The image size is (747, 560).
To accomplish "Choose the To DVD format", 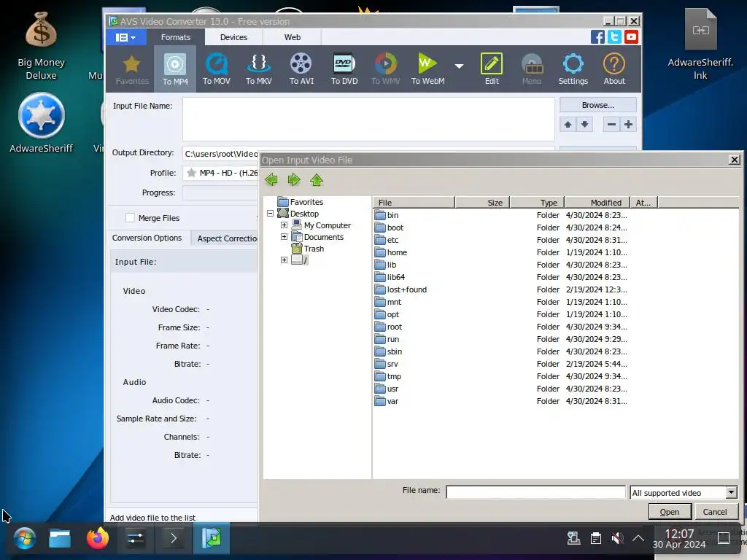I will click(x=344, y=69).
